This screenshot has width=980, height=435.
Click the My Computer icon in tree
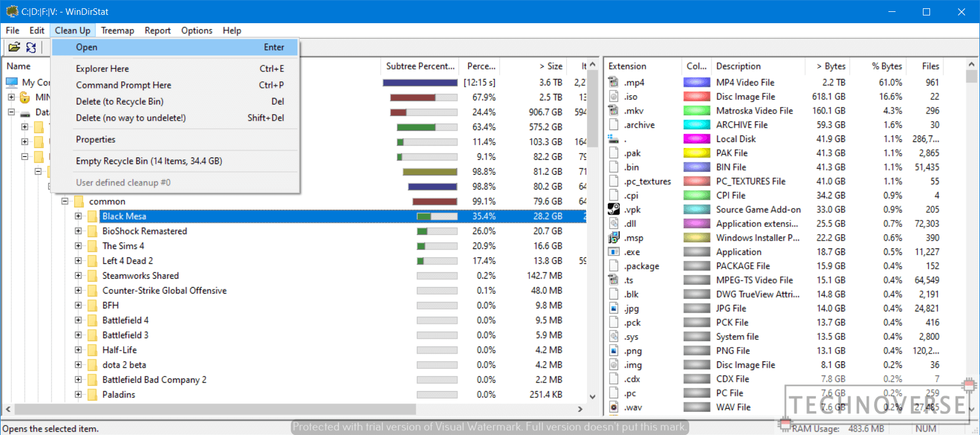(12, 82)
